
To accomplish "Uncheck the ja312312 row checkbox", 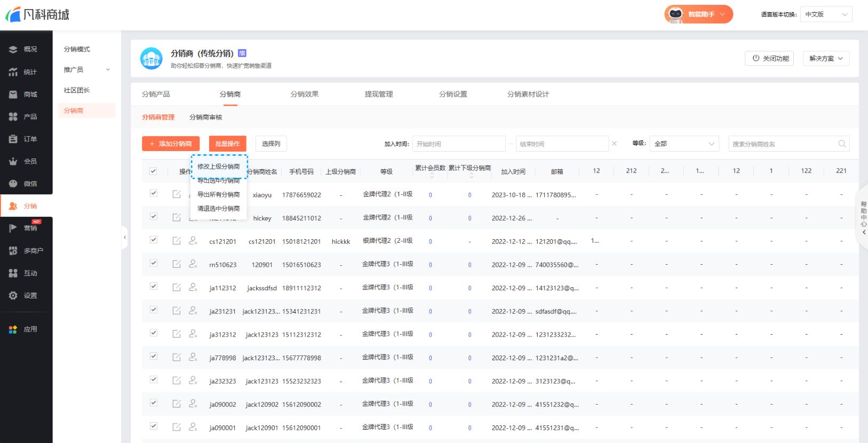I will 154,333.
